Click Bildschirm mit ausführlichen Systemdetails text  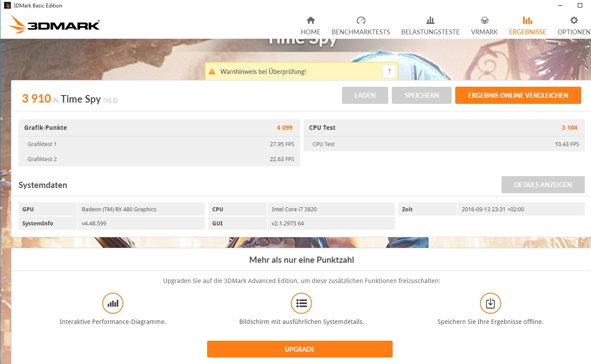click(x=301, y=322)
